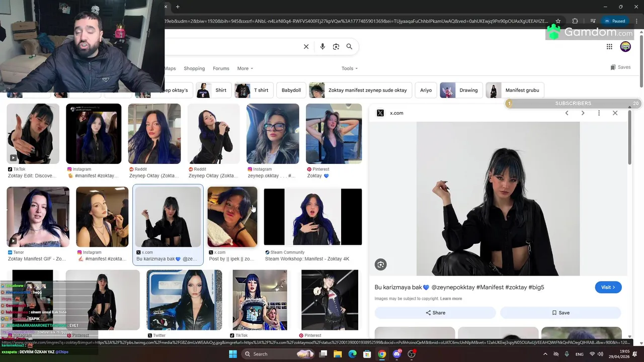
Task: Close the x.com image preview panel
Action: (615, 113)
